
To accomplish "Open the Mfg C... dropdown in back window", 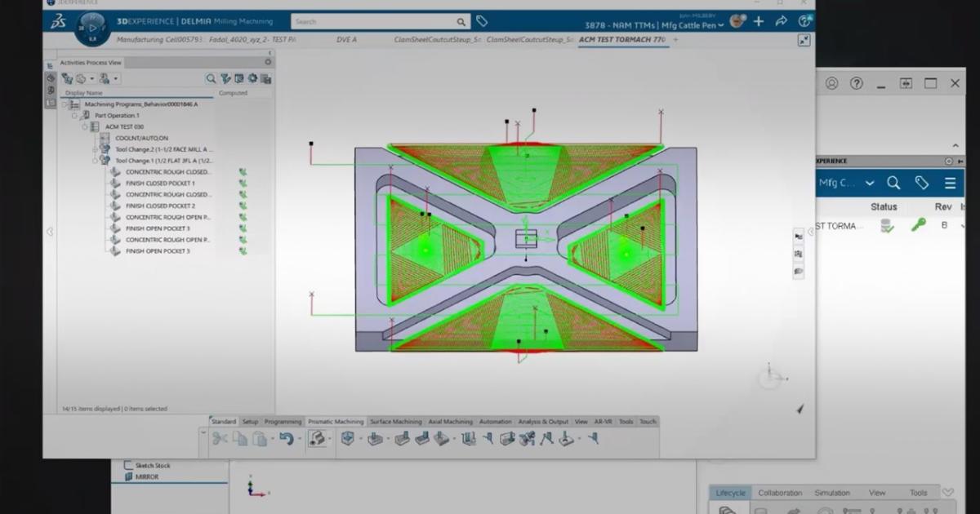I will (870, 183).
